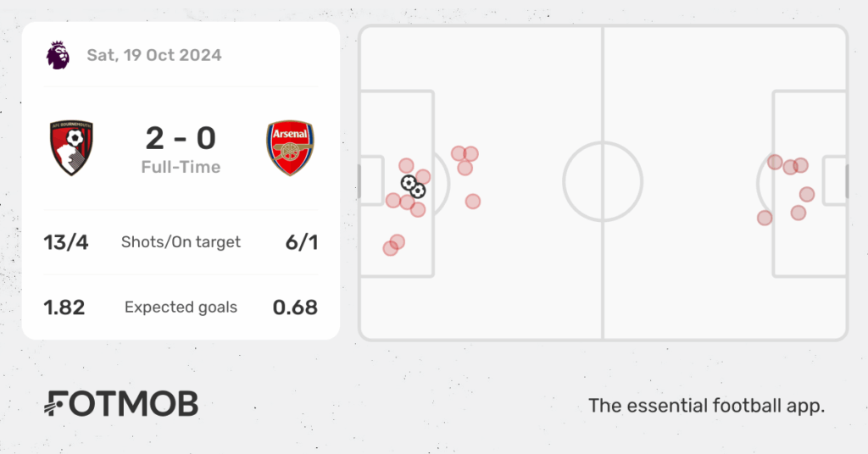The height and width of the screenshot is (454, 868).
Task: Click 'The essential football app.' tagline
Action: pyautogui.click(x=706, y=406)
